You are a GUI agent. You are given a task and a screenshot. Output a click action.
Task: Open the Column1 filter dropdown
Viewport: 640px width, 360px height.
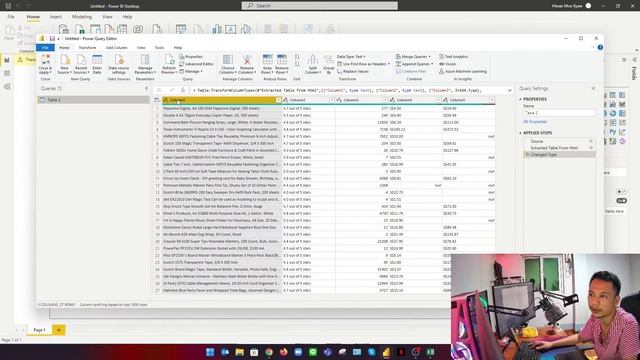point(278,100)
